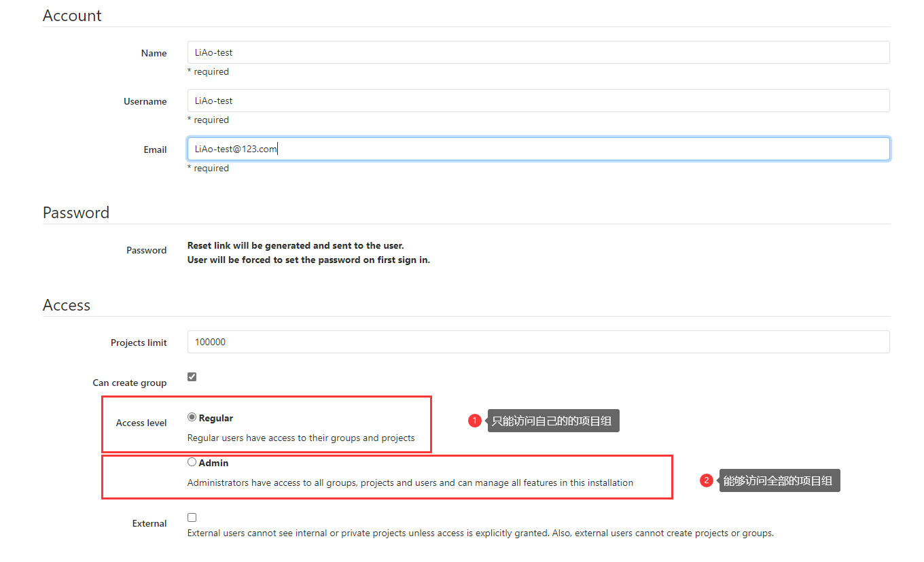The width and height of the screenshot is (924, 562).
Task: Focus the Username input field
Action: 538,101
